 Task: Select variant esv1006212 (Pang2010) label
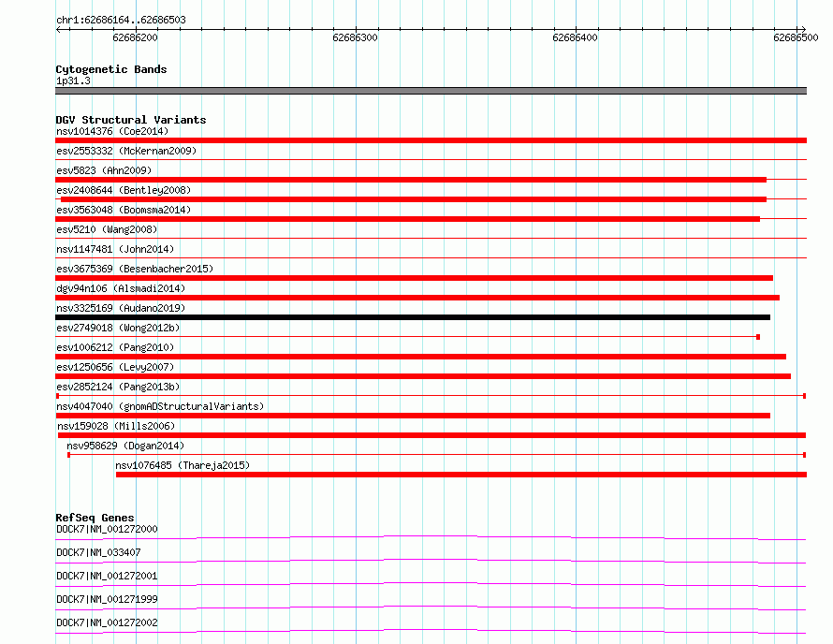coord(115,347)
